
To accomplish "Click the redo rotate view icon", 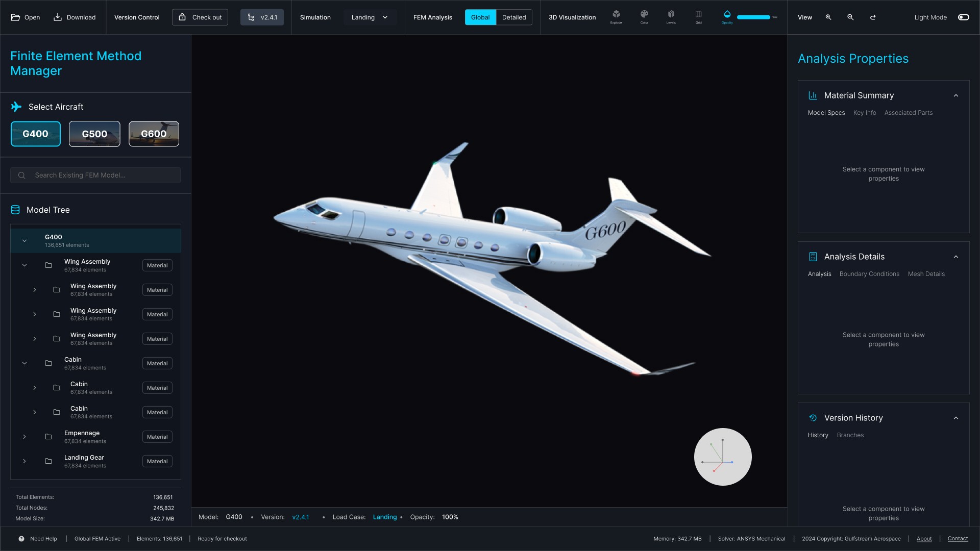I will [873, 17].
